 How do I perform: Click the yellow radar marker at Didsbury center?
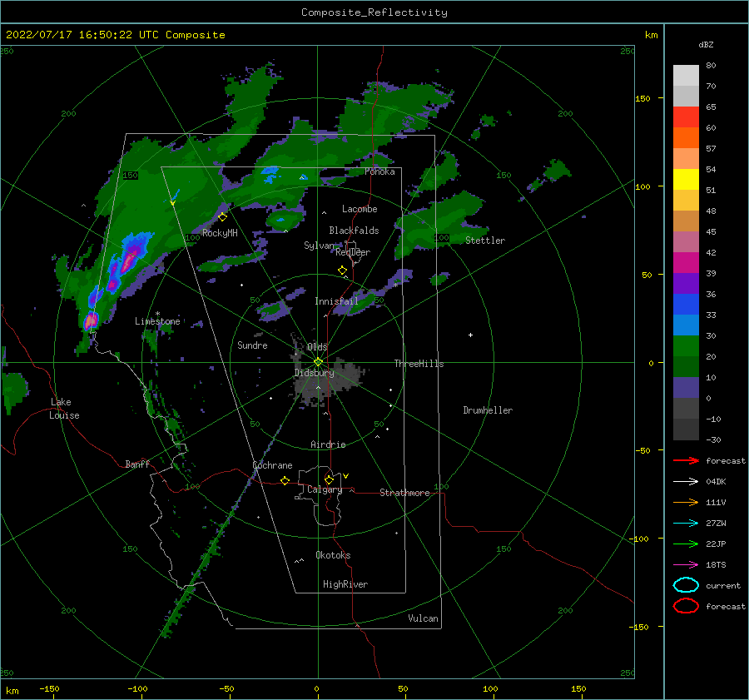click(x=318, y=362)
